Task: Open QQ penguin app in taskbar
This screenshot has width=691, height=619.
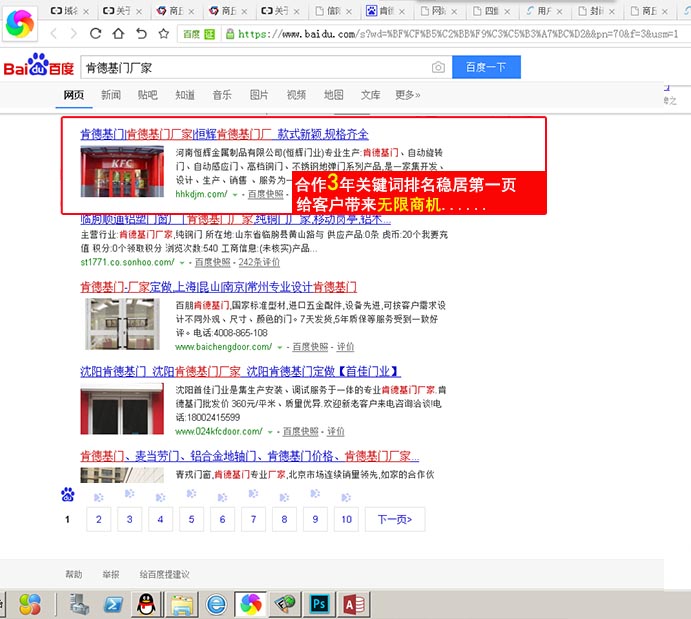Action: [x=146, y=604]
